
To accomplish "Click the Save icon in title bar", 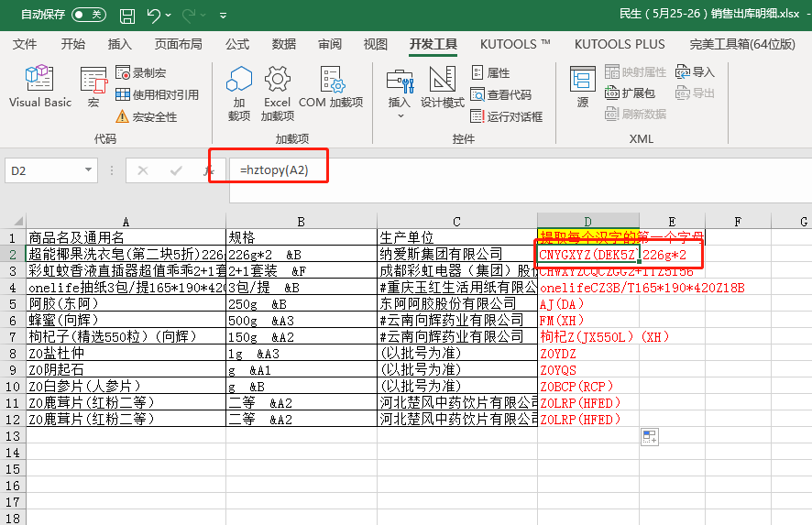I will coord(126,16).
